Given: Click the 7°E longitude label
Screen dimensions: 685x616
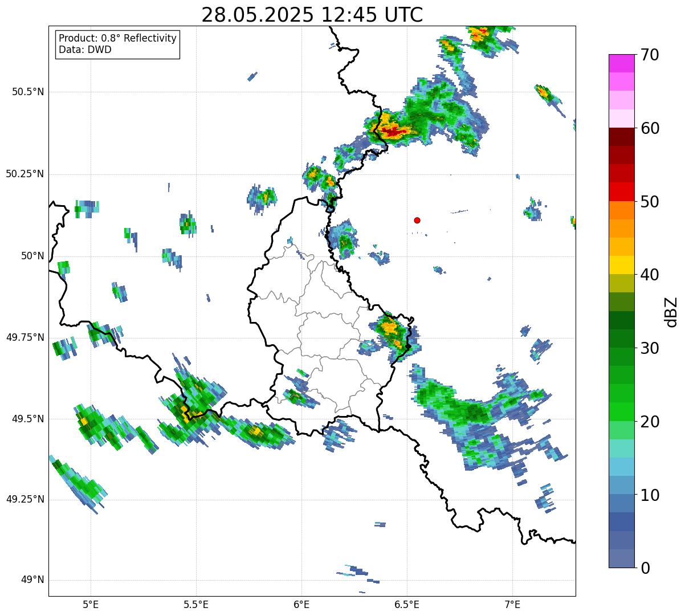Looking at the screenshot, I should [512, 604].
